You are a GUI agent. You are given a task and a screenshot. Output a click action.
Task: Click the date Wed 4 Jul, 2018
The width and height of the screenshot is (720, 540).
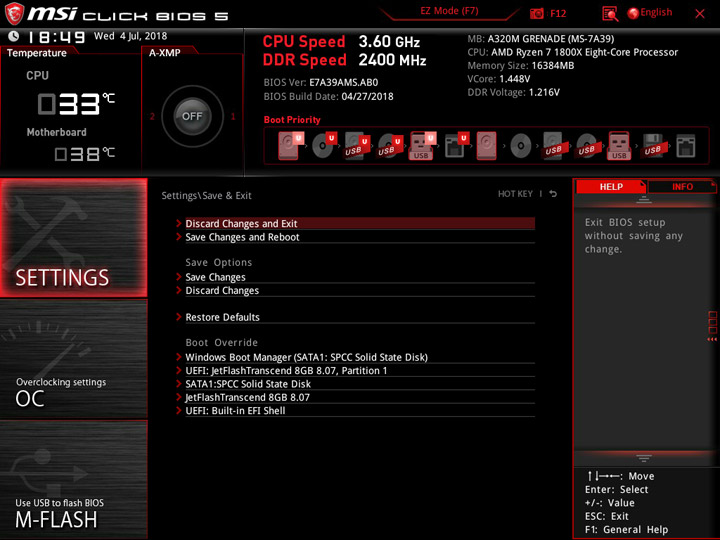click(x=130, y=36)
